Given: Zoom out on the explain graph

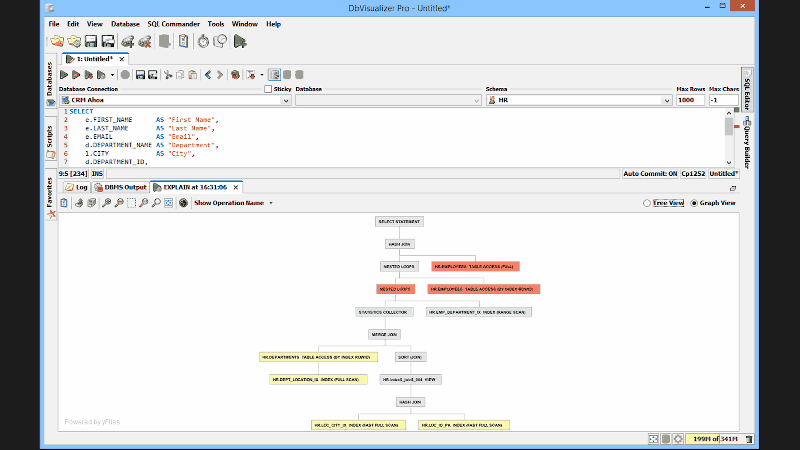Looking at the screenshot, I should click(x=119, y=203).
